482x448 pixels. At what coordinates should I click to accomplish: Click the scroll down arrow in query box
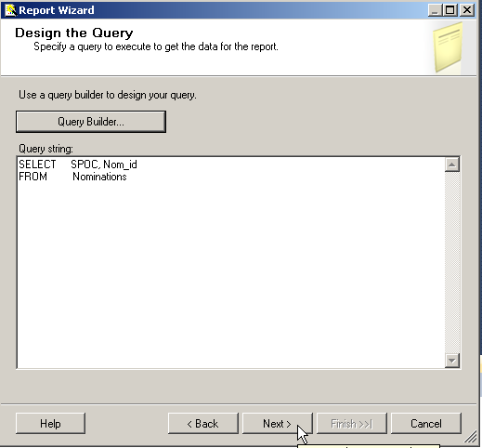coord(452,361)
